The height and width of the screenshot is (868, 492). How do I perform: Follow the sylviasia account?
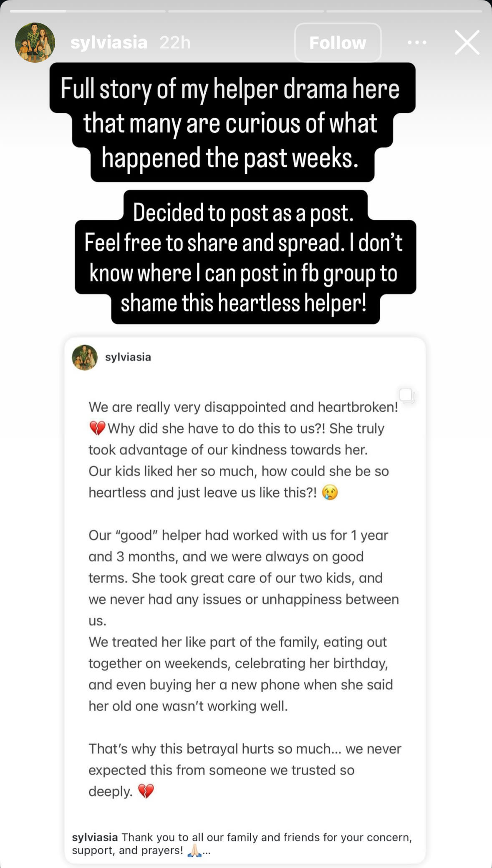click(x=338, y=43)
